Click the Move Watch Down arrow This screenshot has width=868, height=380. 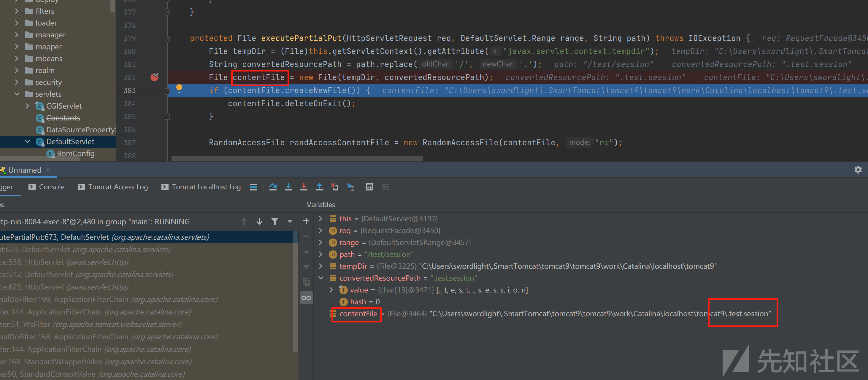[306, 267]
